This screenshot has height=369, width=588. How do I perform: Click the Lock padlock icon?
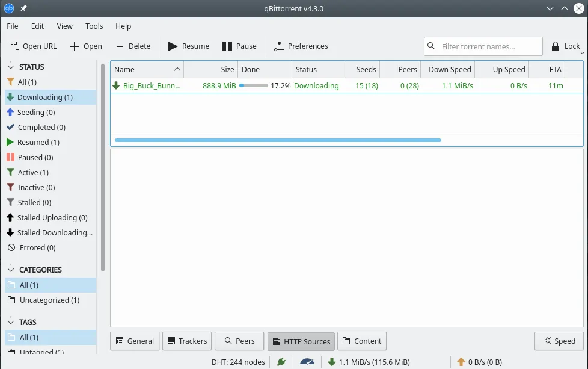(556, 46)
